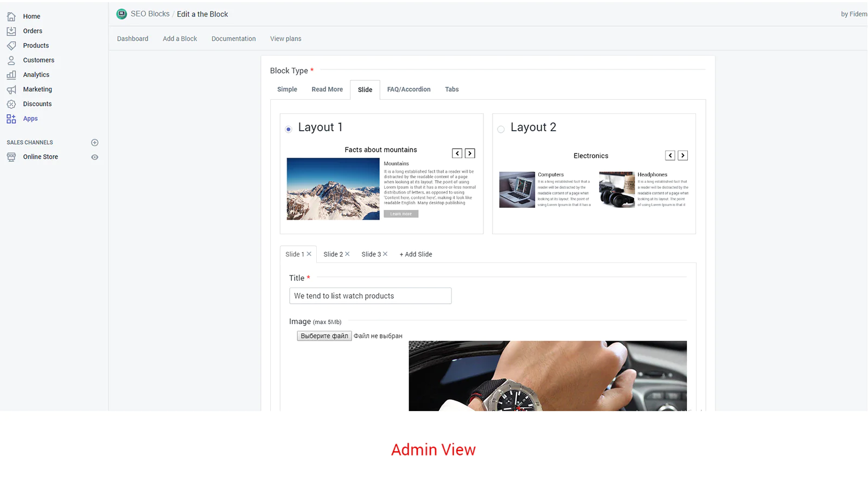The image size is (868, 488).
Task: Select the Layout 1 radio button
Action: (289, 129)
